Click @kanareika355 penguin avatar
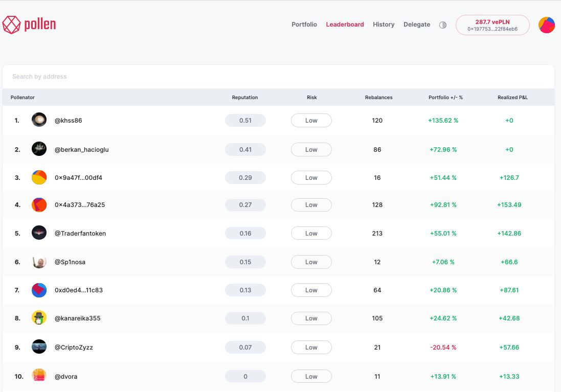This screenshot has height=392, width=561. coord(39,318)
